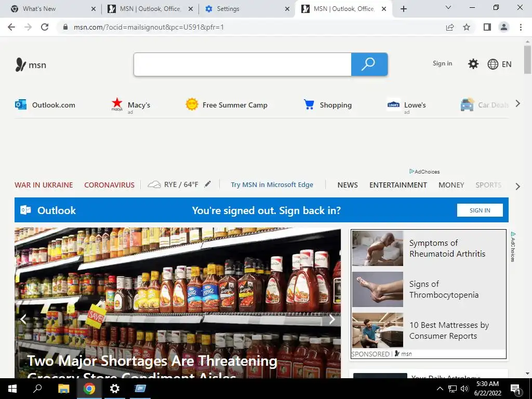The width and height of the screenshot is (532, 399).
Task: Bookmark this page with the star icon
Action: tap(467, 27)
